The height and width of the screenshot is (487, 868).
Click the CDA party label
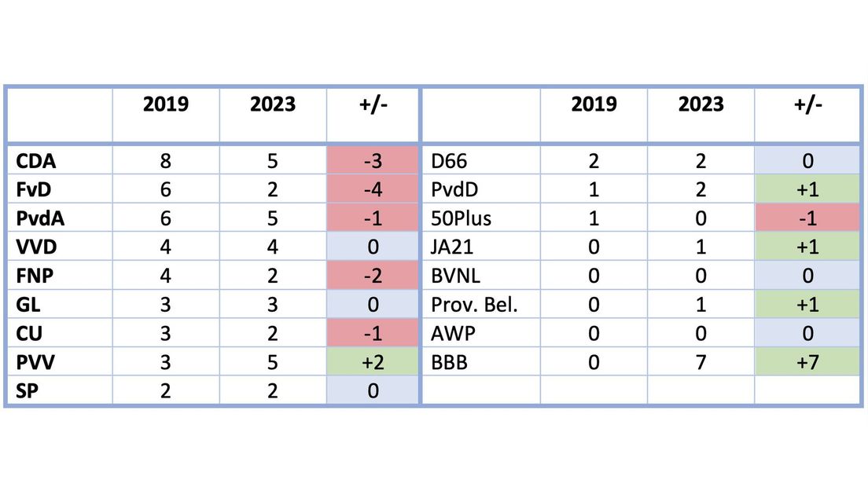(x=37, y=162)
